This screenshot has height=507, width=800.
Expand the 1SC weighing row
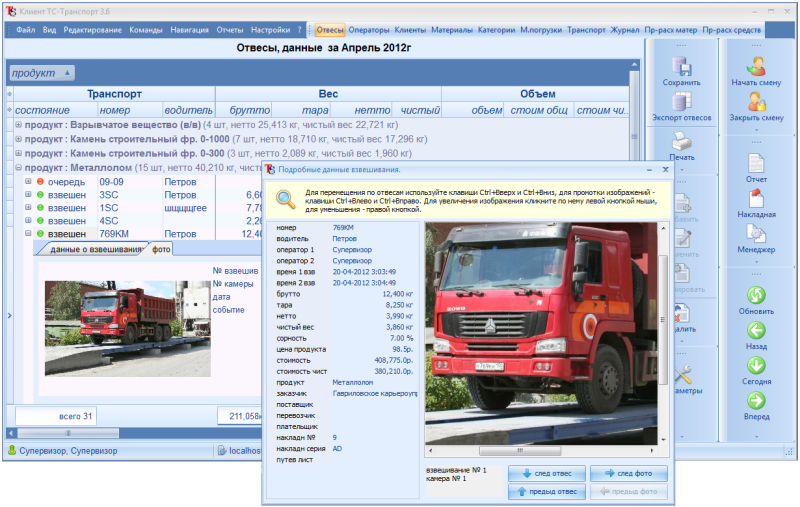29,208
